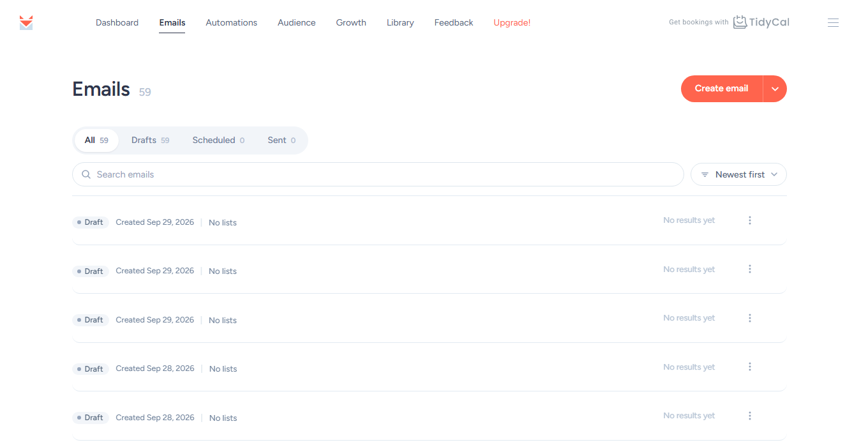Click the Upgrade! link
This screenshot has height=447, width=868.
coord(512,22)
